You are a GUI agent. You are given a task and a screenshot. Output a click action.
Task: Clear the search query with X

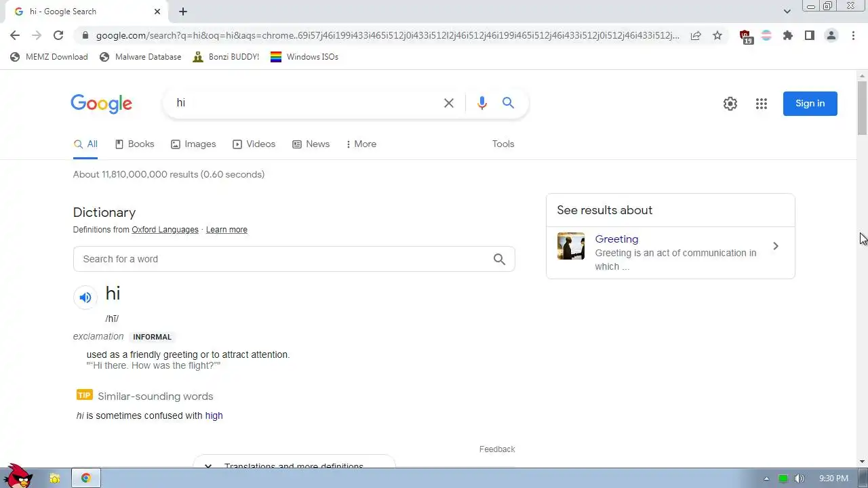point(449,103)
